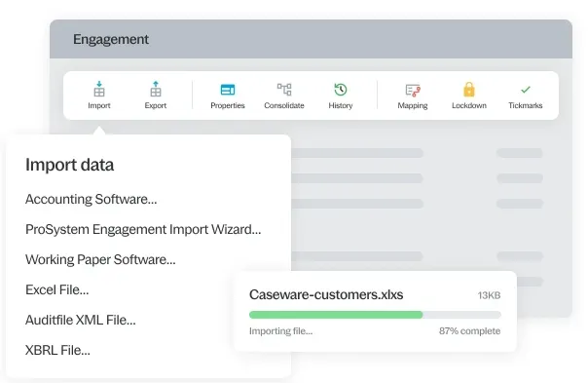Choose Accounting Software... import option
The height and width of the screenshot is (383, 588).
pos(92,199)
